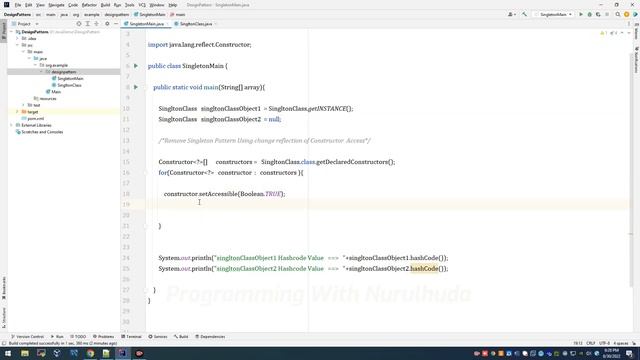Select Scratches and Consoles node
This screenshot has width=640, height=360.
(42, 132)
